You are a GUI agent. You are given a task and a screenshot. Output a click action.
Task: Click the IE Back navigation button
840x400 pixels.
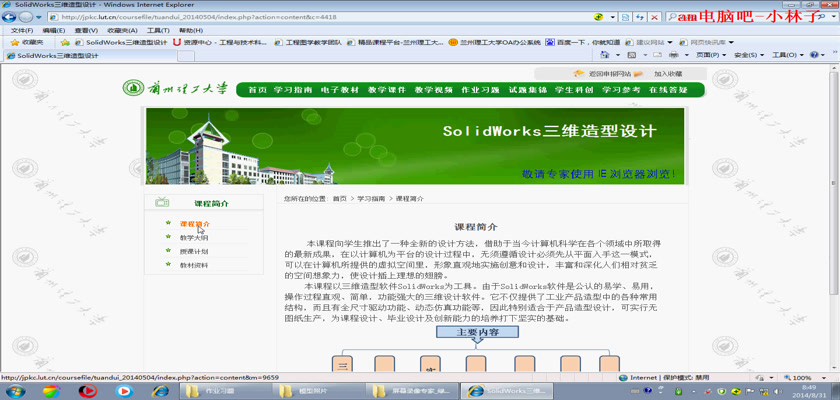[x=9, y=17]
